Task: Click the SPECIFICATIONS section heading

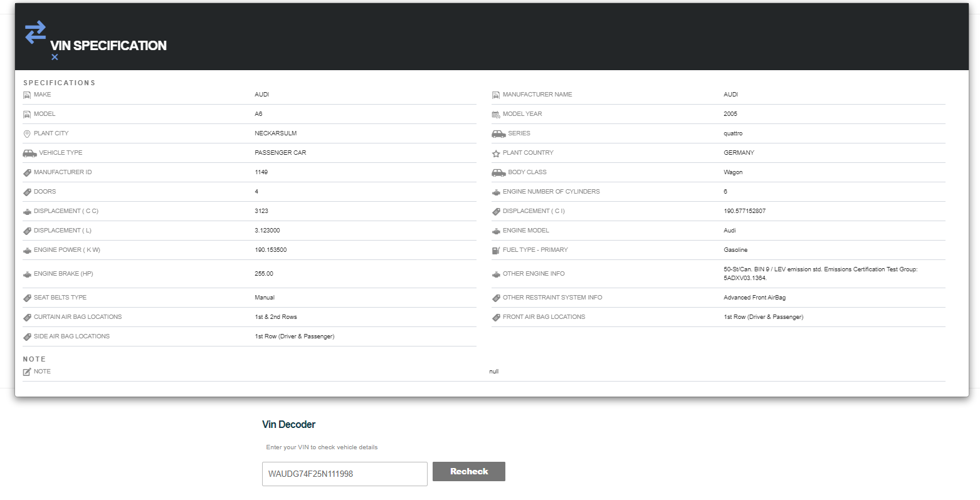Action: 60,83
